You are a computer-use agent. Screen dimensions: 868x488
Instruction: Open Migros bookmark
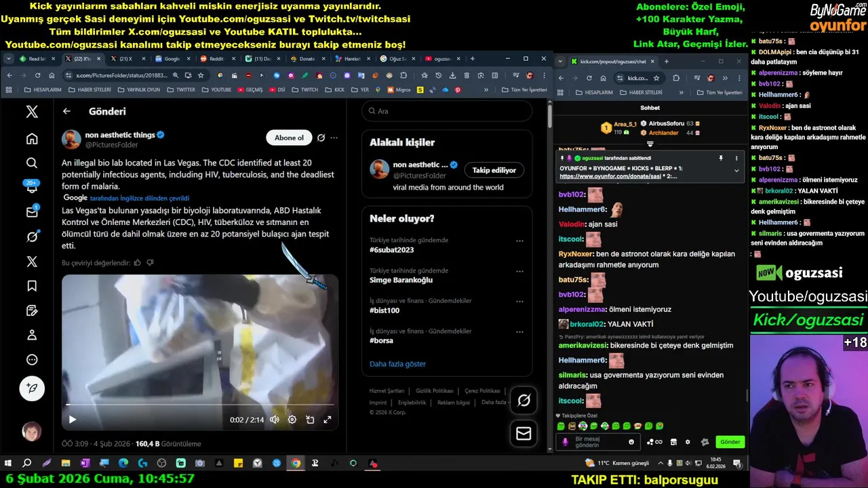point(399,89)
